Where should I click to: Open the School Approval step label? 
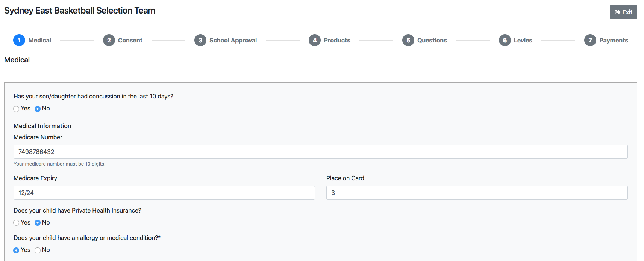click(x=233, y=40)
